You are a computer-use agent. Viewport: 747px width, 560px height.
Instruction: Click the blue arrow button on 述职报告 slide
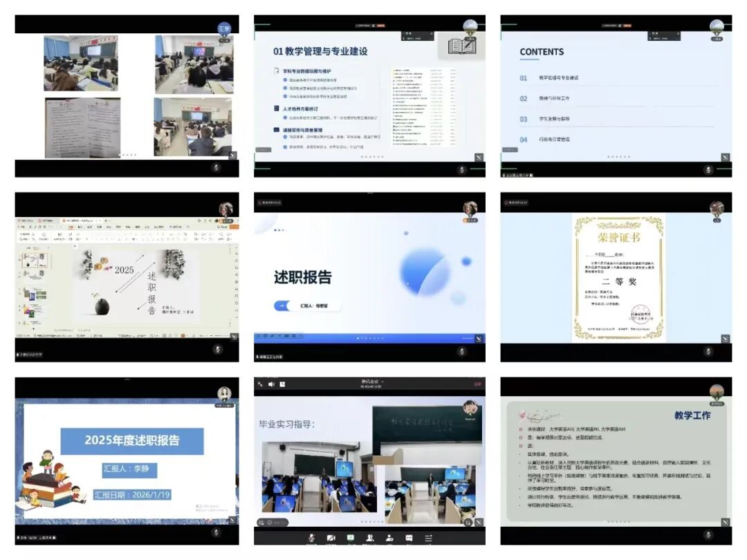tap(282, 306)
